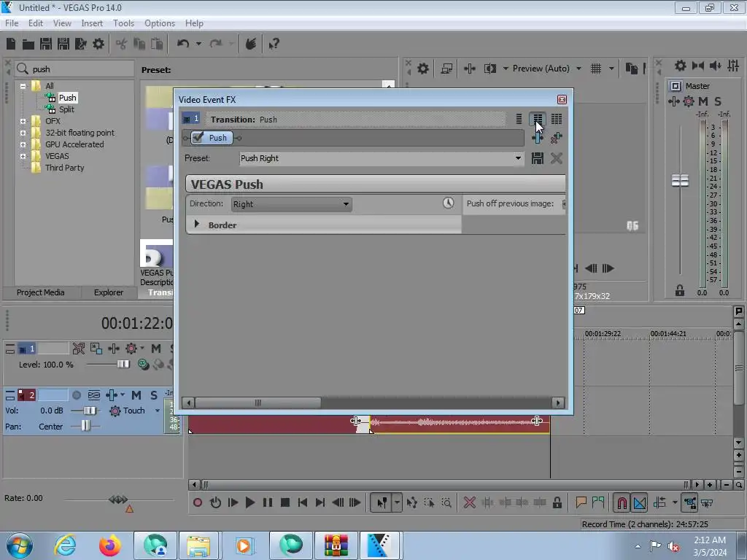Go to start of project
This screenshot has width=747, height=560.
point(303,502)
